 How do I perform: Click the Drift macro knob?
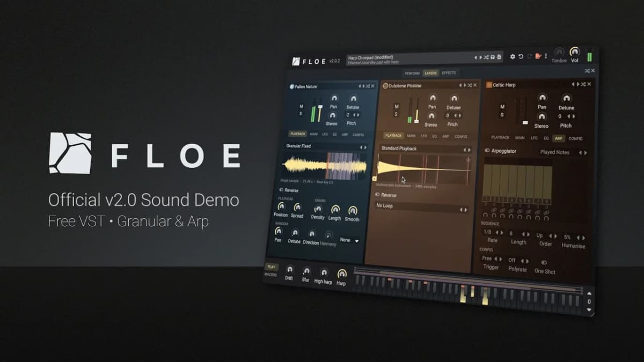coord(290,270)
